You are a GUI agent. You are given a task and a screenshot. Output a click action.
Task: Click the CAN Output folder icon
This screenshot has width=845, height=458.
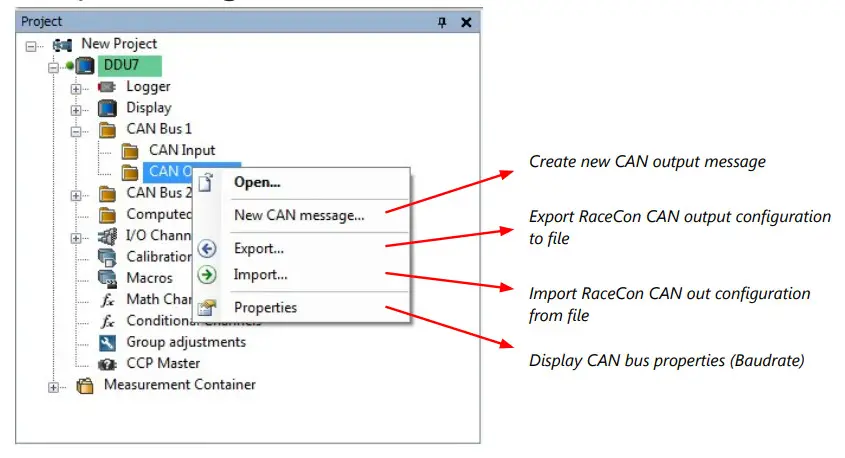click(x=130, y=172)
